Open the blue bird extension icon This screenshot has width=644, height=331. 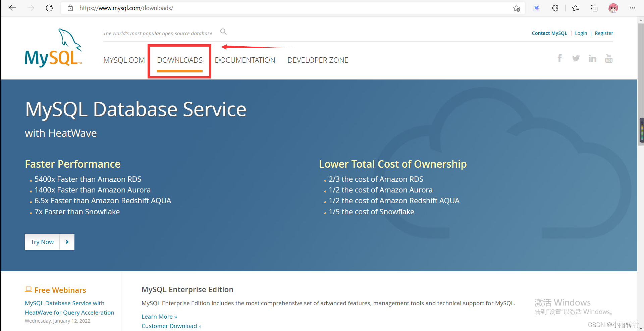(537, 8)
